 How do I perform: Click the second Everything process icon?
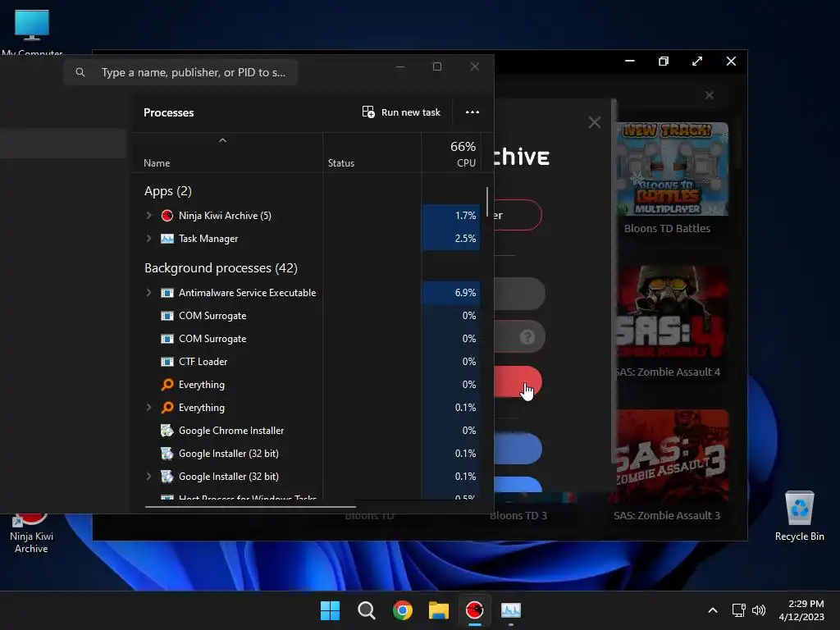[x=167, y=407]
